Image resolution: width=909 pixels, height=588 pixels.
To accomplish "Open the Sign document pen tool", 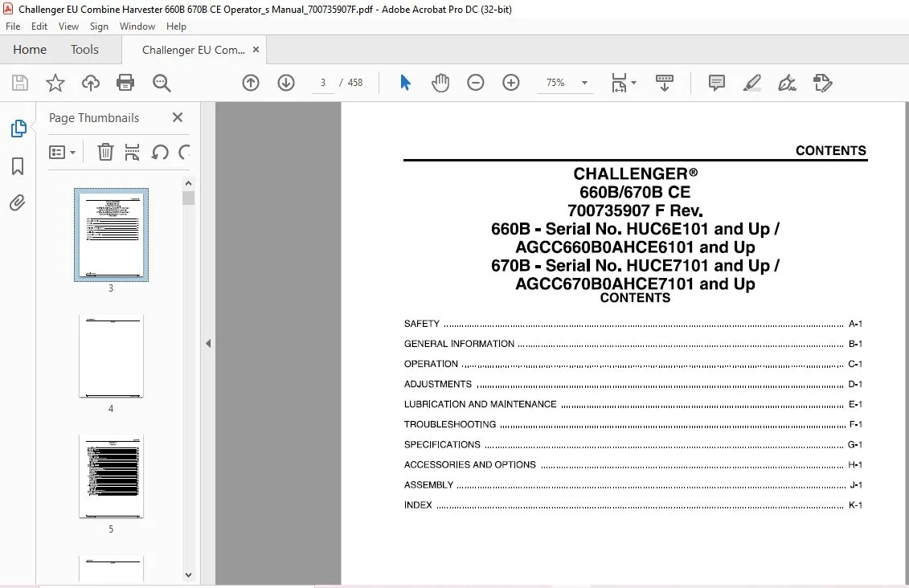I will click(787, 83).
